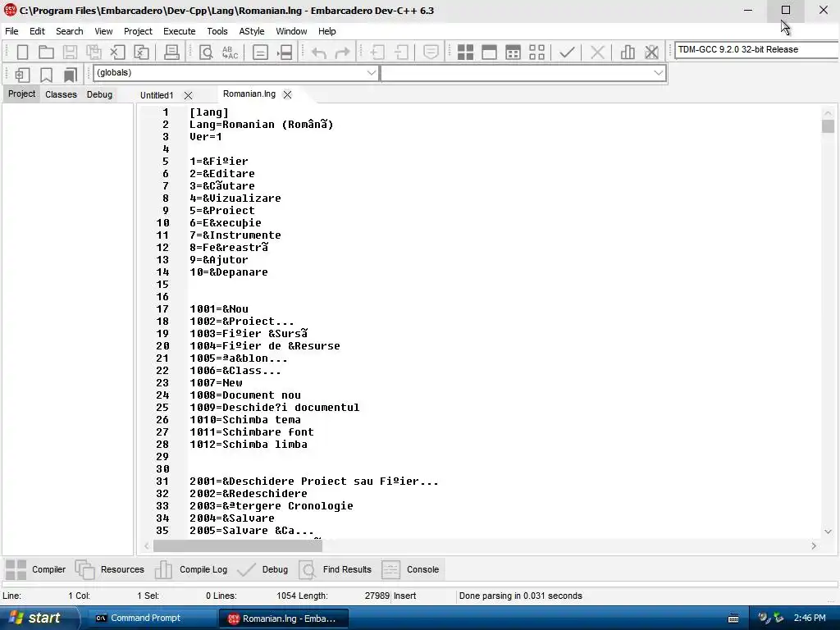Viewport: 840px width, 630px height.
Task: Select the Project side panel tab
Action: click(22, 94)
